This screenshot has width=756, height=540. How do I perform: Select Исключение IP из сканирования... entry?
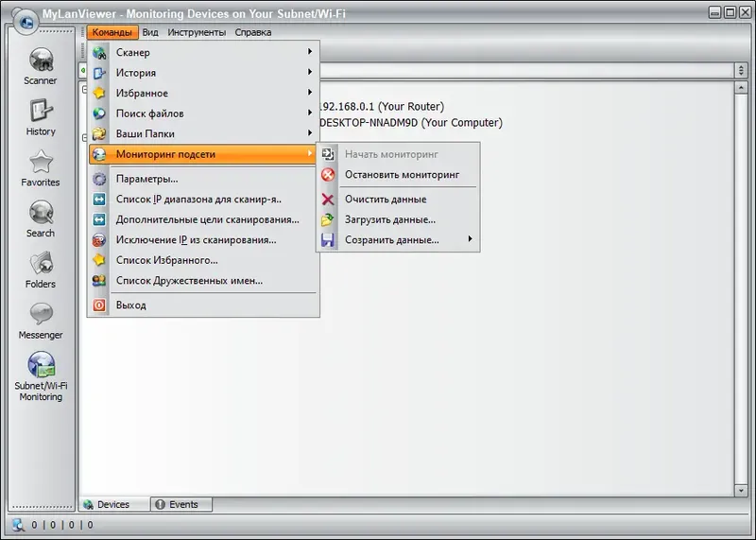pos(203,240)
